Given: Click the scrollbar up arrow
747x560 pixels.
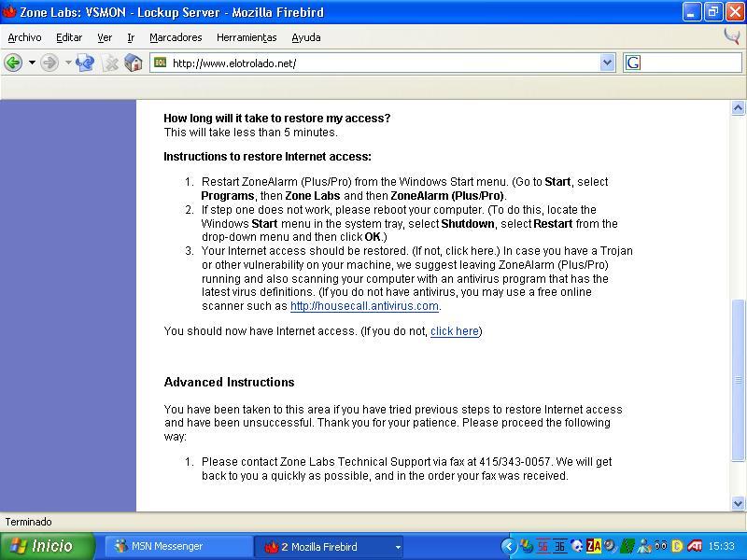Looking at the screenshot, I should 738,108.
